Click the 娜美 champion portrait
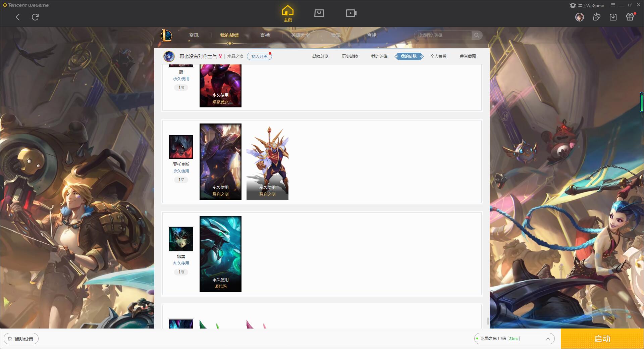 click(x=181, y=239)
